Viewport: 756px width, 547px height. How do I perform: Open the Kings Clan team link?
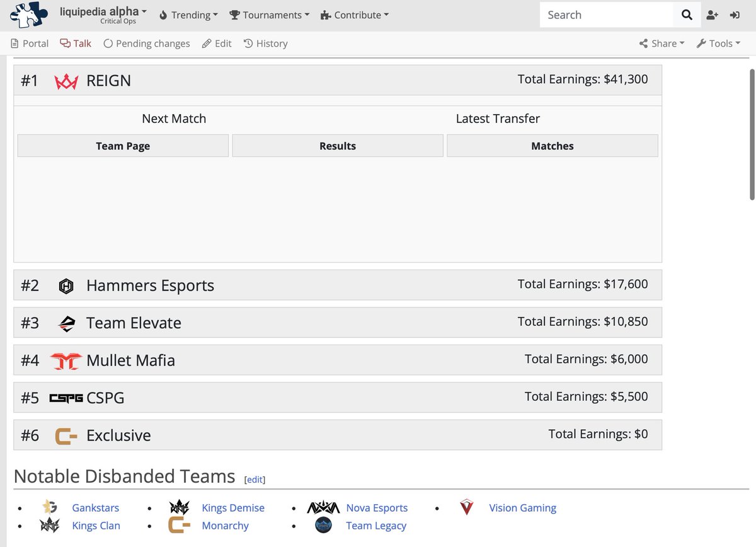click(96, 526)
